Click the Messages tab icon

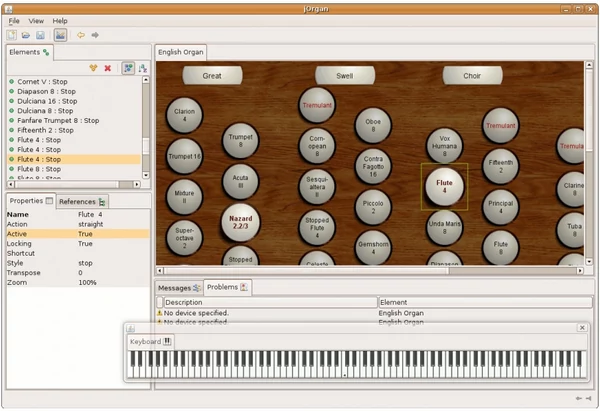coord(197,288)
